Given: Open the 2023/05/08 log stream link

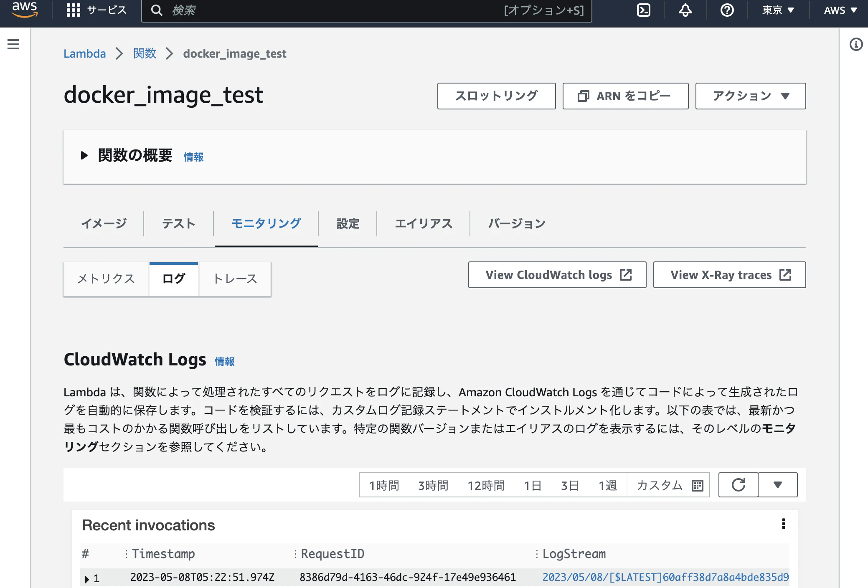Looking at the screenshot, I should pos(665,577).
